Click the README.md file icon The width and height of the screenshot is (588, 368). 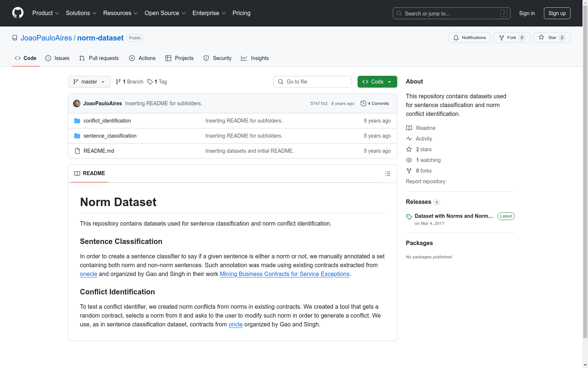click(x=77, y=151)
